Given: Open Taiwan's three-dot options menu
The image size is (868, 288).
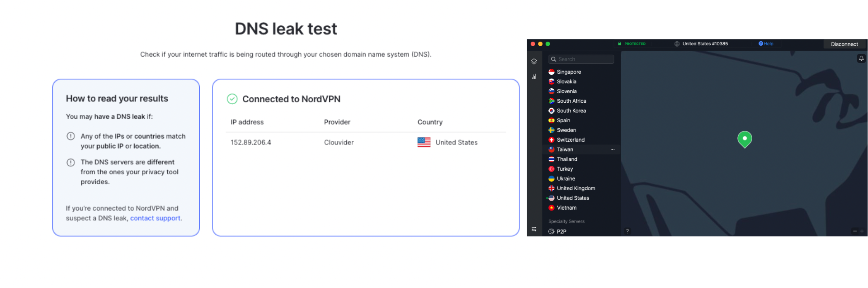Looking at the screenshot, I should (613, 149).
